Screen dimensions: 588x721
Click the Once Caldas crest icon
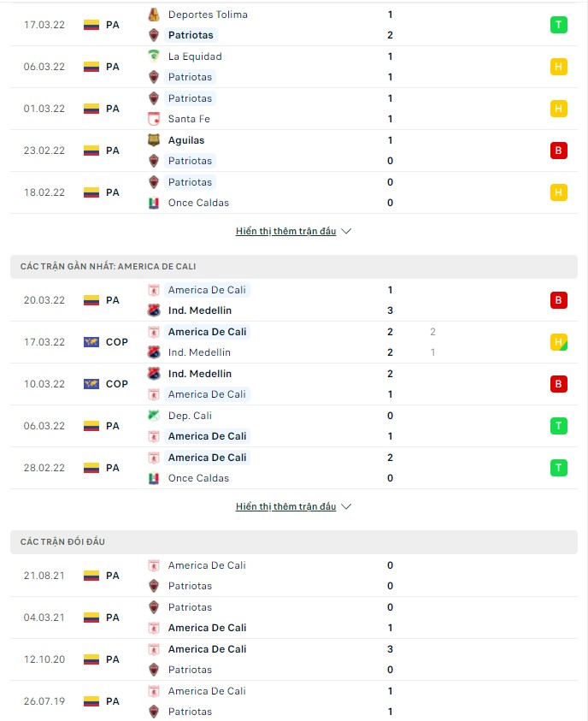(x=154, y=203)
